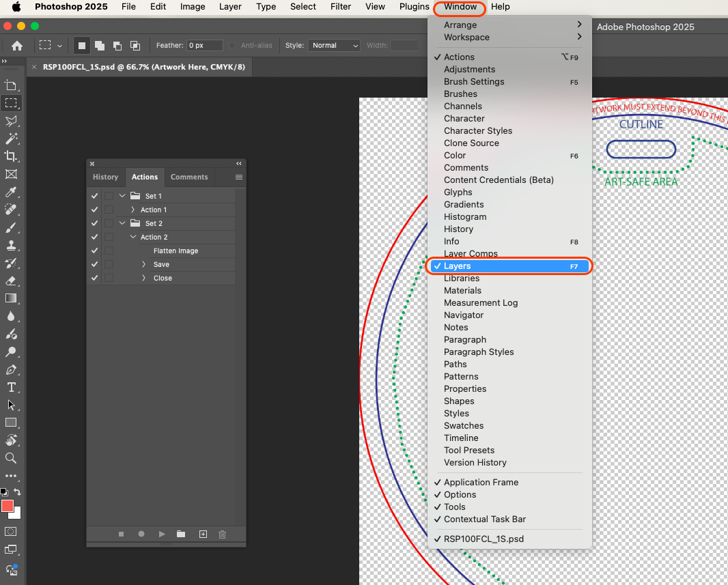Toggle the checkmark for Flatten Image step
Screen dimensions: 728x585
[94, 251]
